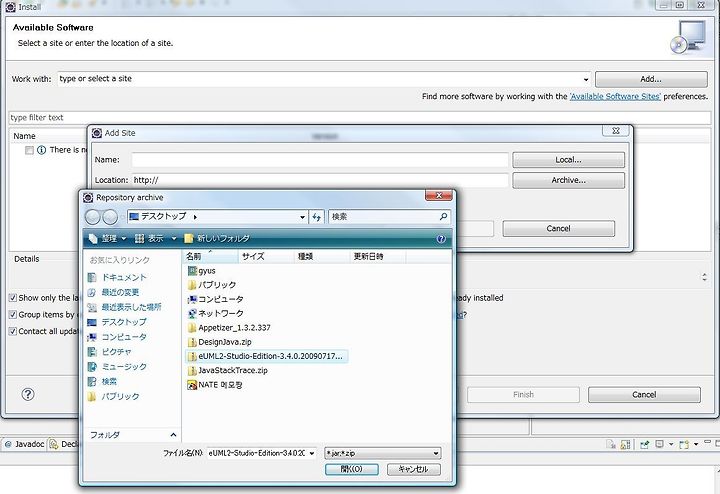Viewport: 720px width, 494px height.
Task: Sort by the 更新日時 column header
Action: [x=378, y=256]
